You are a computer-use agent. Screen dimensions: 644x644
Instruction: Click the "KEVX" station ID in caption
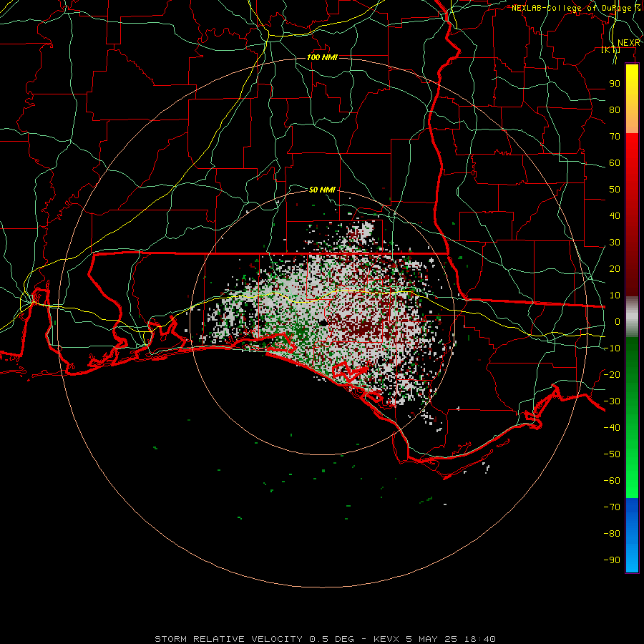(386, 639)
